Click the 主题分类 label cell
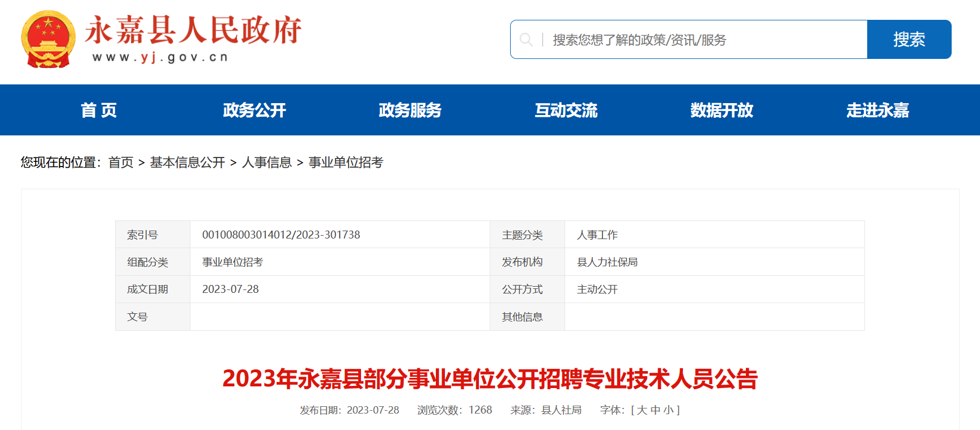The image size is (980, 430). click(527, 235)
